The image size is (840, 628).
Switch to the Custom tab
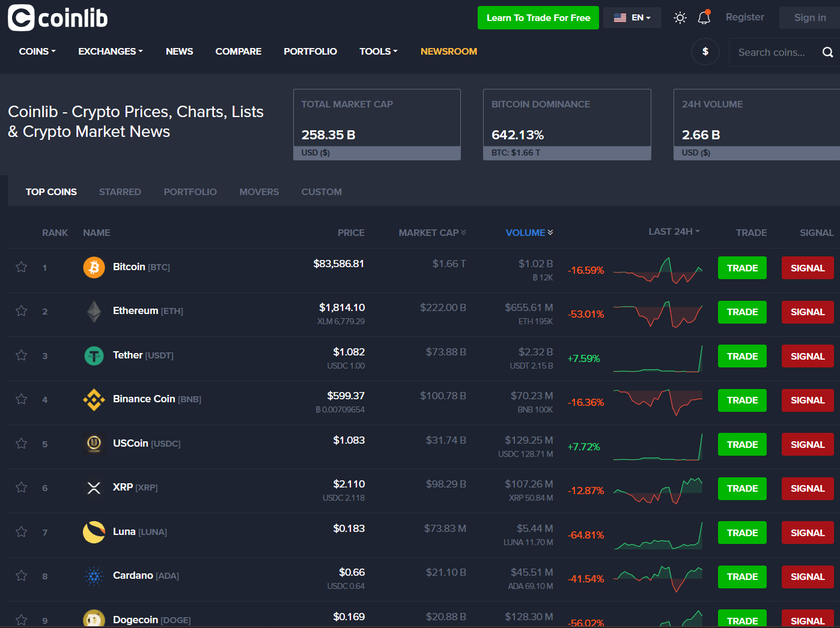point(321,192)
